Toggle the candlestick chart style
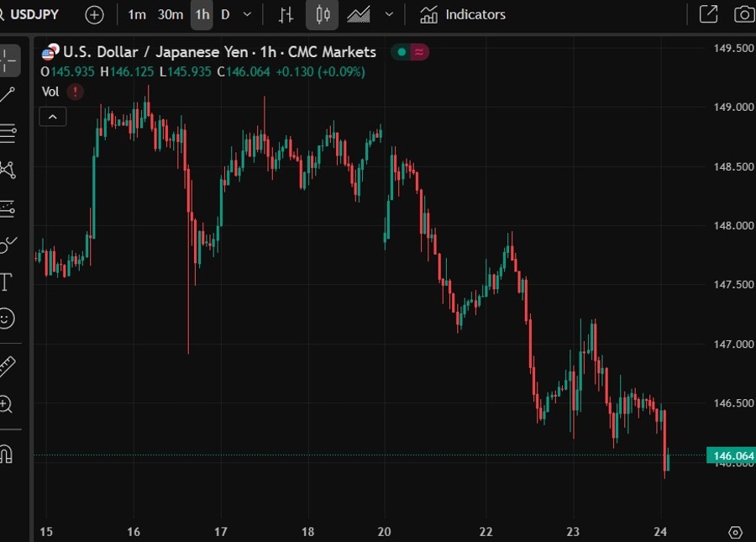 coord(323,14)
